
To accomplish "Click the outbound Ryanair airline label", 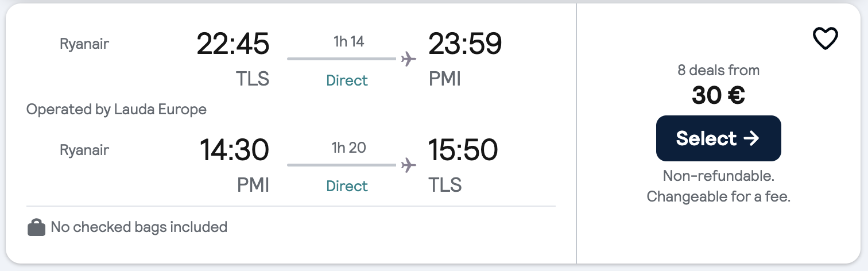I will [84, 44].
